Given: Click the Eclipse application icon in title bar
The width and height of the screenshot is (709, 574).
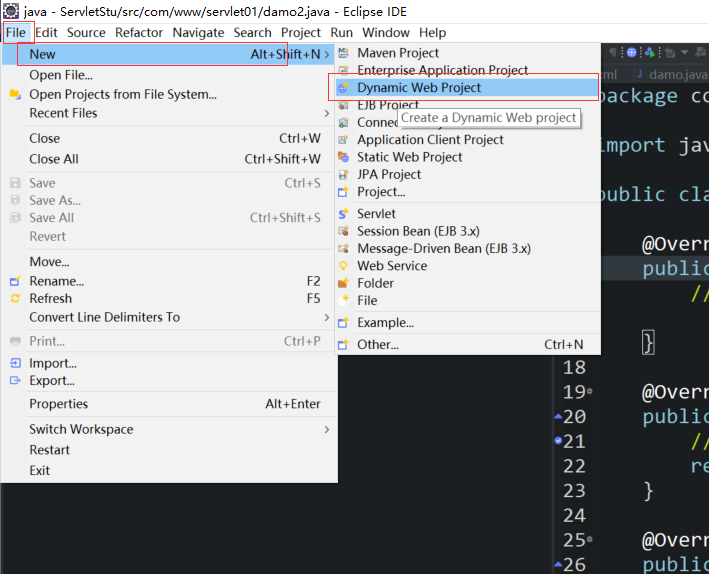Looking at the screenshot, I should 11,11.
